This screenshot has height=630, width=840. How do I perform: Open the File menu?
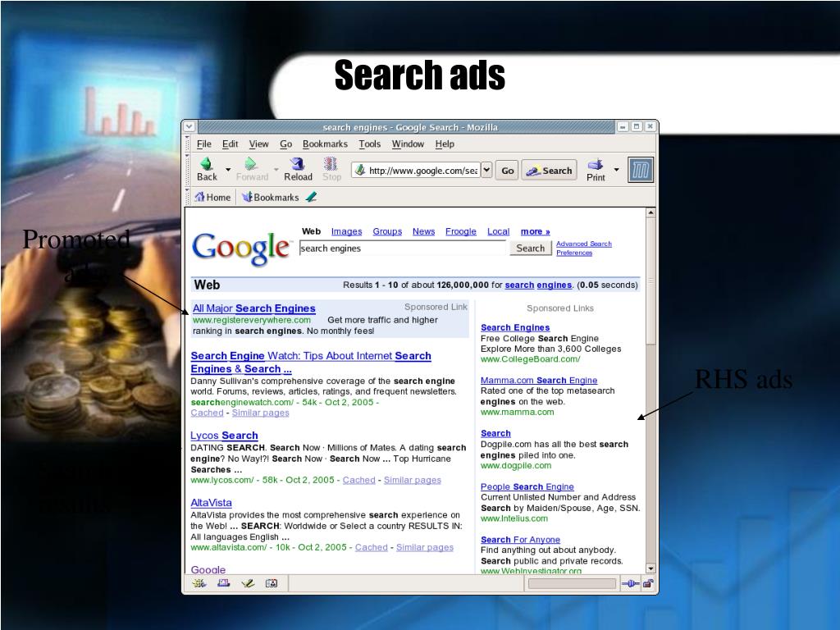pos(203,144)
